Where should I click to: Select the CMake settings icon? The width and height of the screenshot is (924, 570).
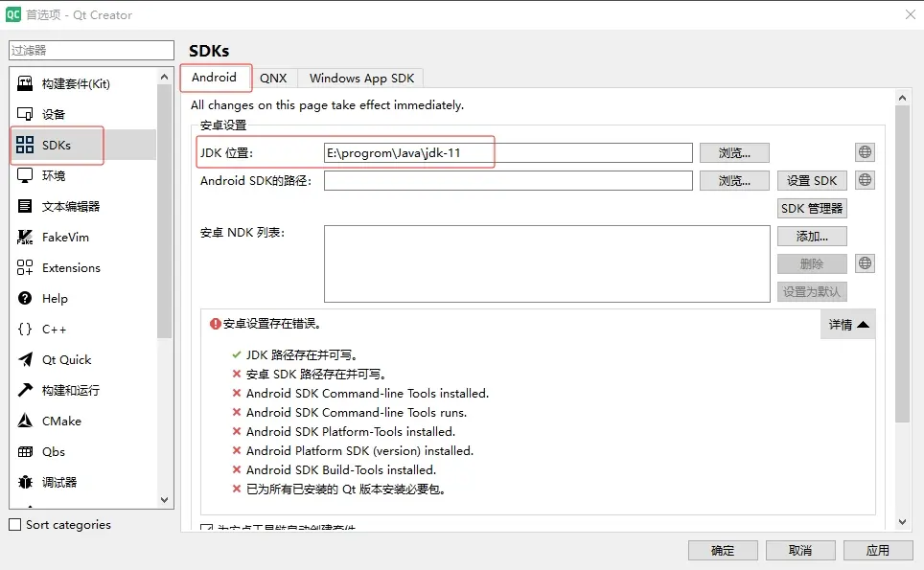coord(60,421)
